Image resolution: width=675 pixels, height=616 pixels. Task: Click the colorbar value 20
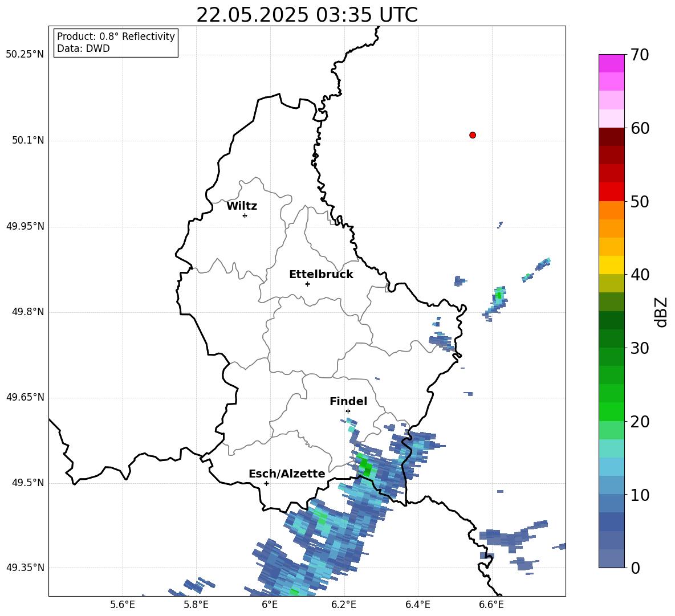[640, 422]
